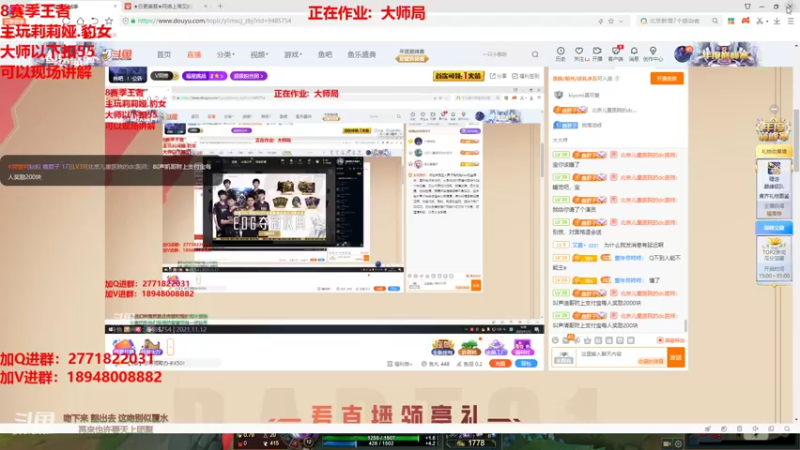Open the 首页 home nav item

164,55
